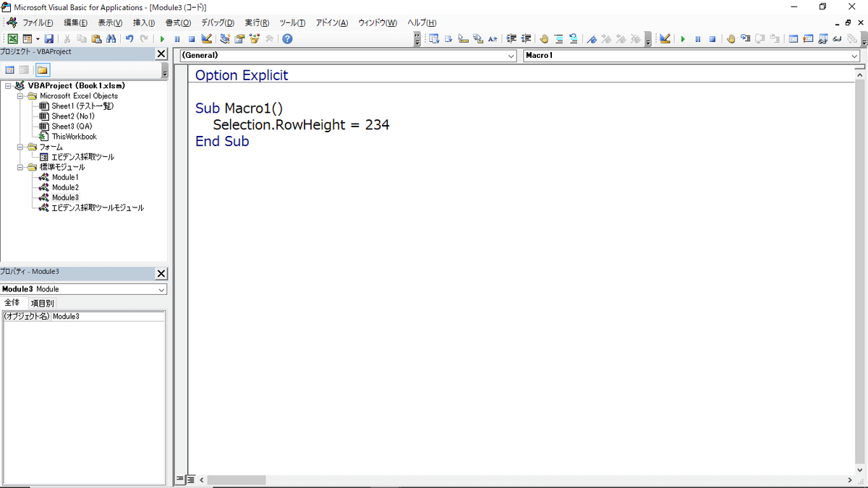Outdent the selected code lines
868x488 pixels.
click(526, 39)
